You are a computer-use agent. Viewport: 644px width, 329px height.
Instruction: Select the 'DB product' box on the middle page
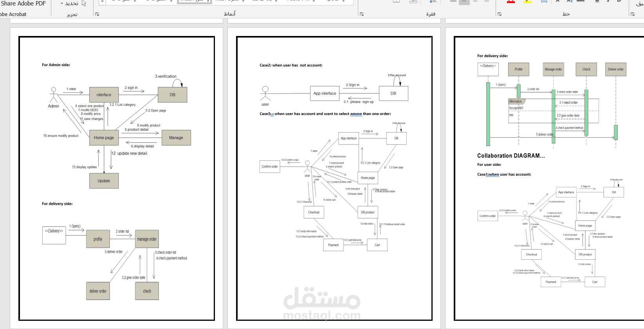(368, 212)
